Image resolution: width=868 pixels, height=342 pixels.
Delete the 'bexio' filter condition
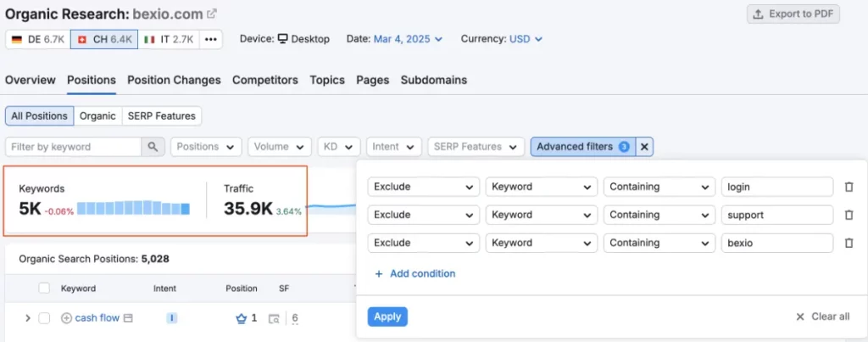click(849, 243)
